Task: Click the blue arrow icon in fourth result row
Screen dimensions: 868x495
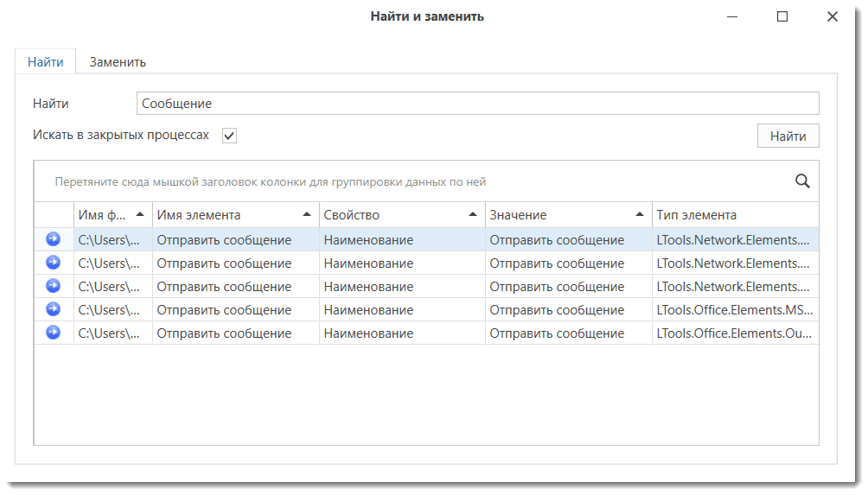Action: click(x=54, y=309)
